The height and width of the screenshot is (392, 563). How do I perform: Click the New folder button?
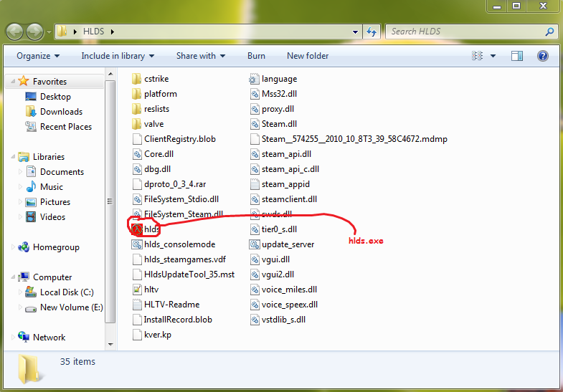point(308,56)
